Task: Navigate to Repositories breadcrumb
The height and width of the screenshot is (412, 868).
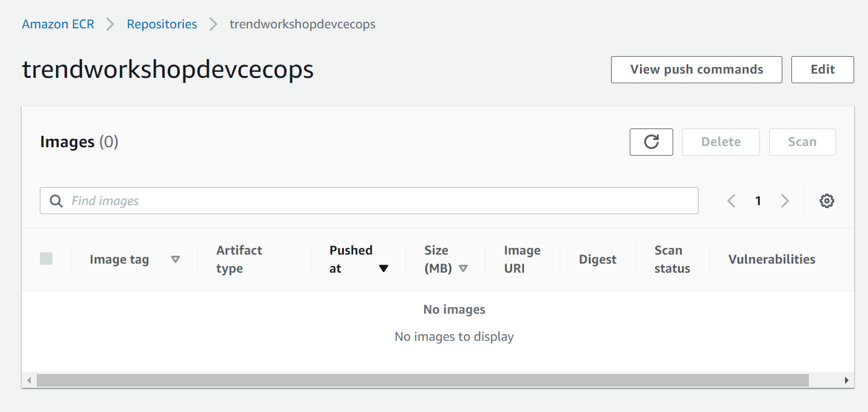Action: coord(162,24)
